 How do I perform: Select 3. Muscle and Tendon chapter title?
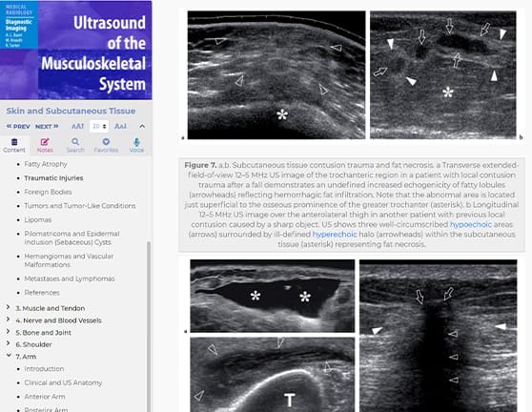click(51, 308)
